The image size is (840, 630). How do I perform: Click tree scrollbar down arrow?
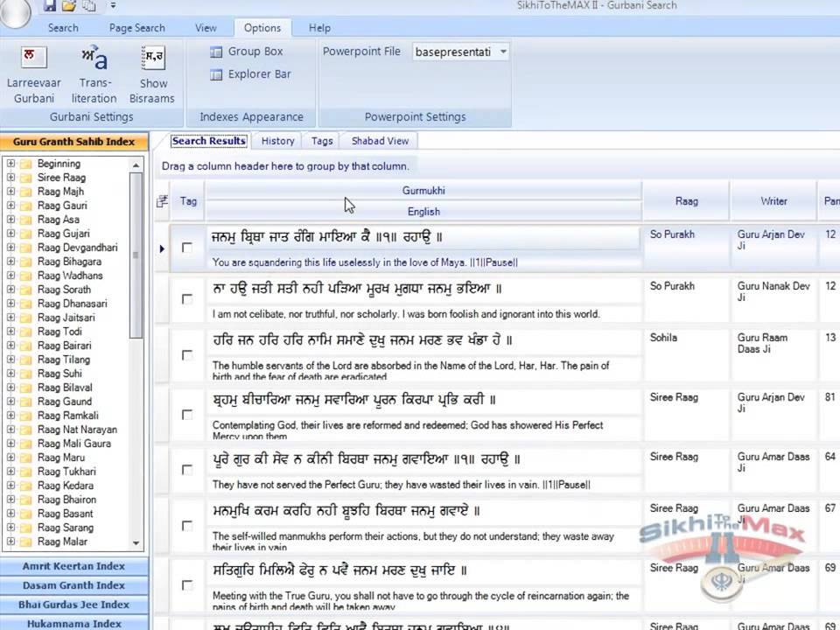click(x=136, y=542)
